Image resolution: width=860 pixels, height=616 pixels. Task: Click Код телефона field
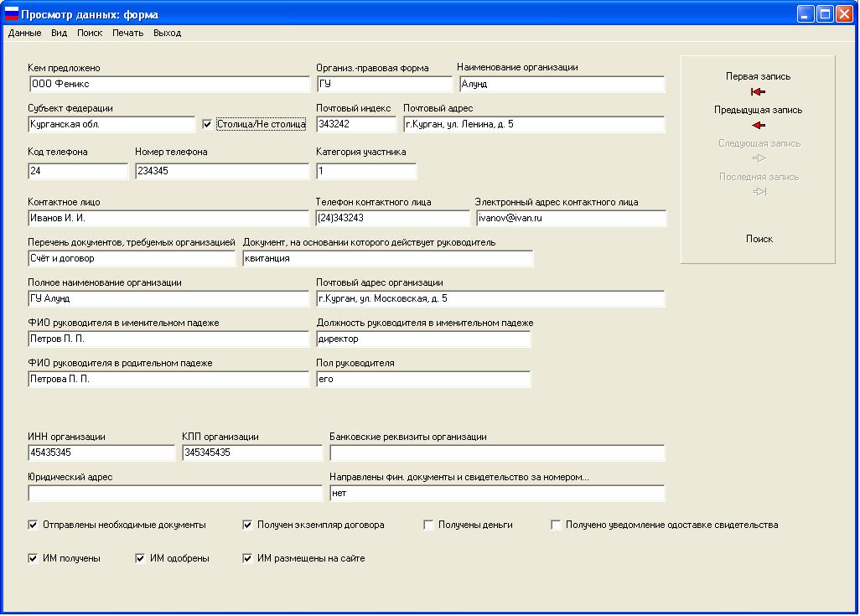[x=78, y=171]
